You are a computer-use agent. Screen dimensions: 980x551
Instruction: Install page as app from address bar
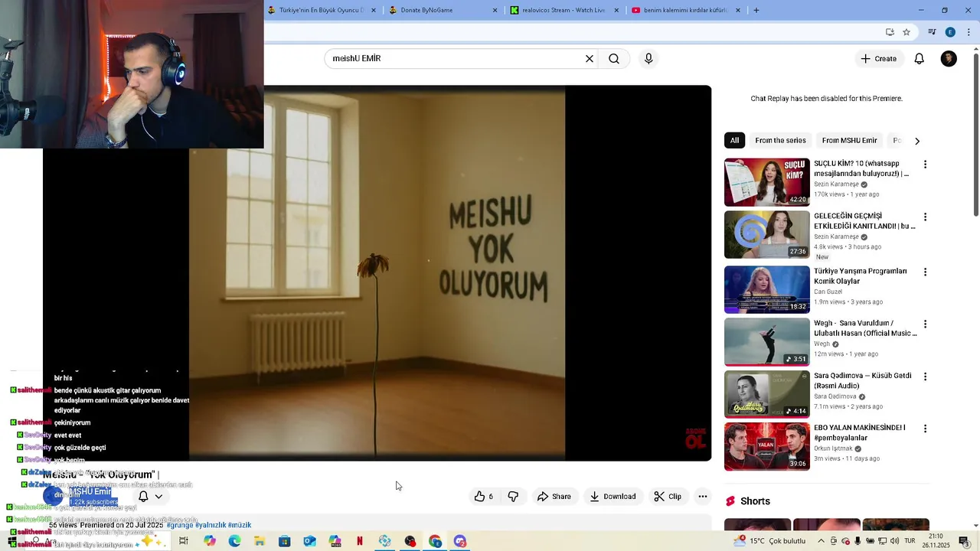tap(890, 32)
